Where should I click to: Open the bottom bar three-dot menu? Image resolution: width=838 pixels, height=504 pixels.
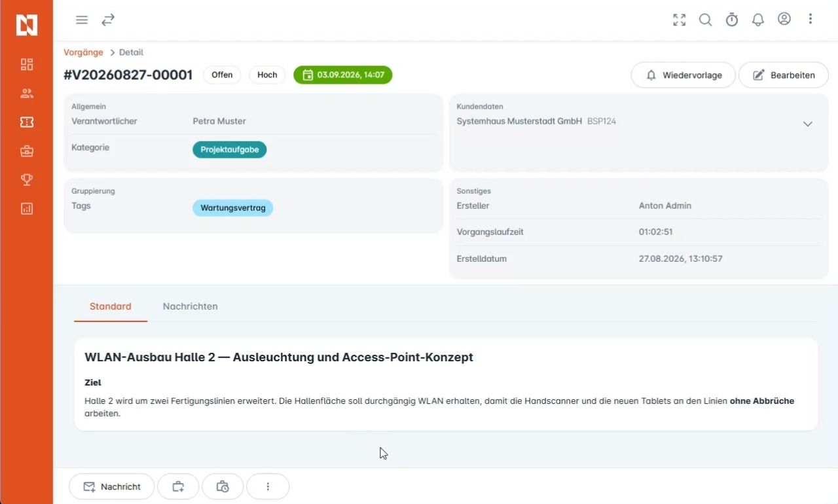click(268, 486)
